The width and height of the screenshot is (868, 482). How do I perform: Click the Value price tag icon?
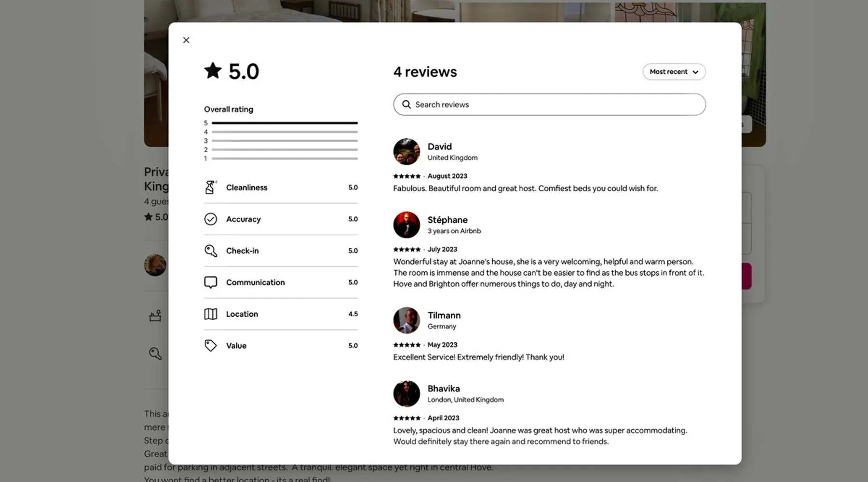211,346
